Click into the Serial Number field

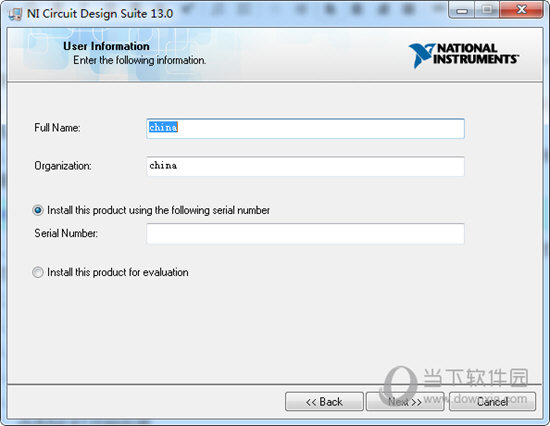tap(305, 233)
